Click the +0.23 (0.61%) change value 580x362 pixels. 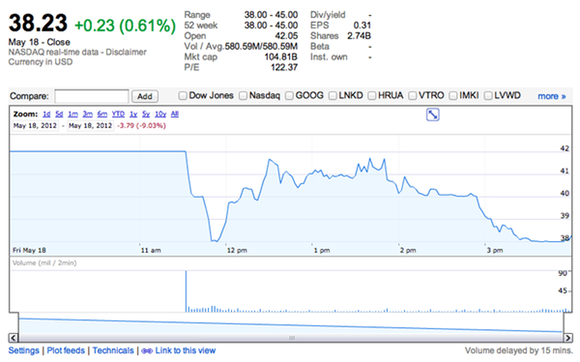tap(125, 26)
